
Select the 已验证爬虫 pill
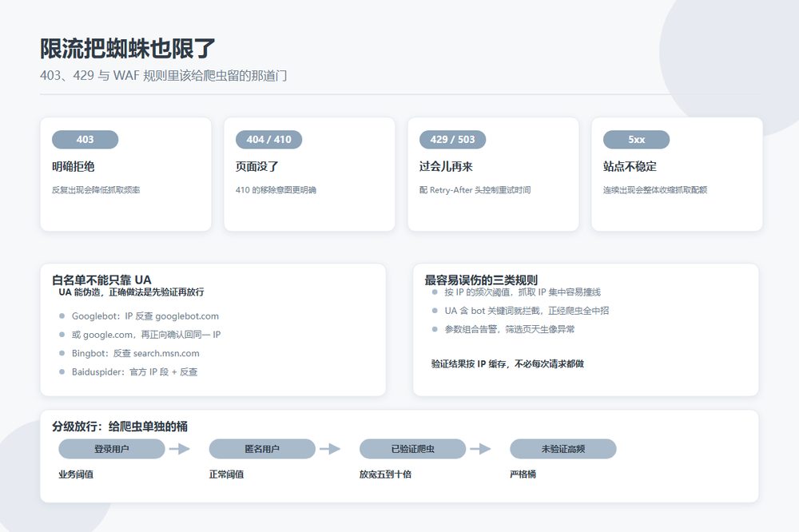[x=413, y=449]
